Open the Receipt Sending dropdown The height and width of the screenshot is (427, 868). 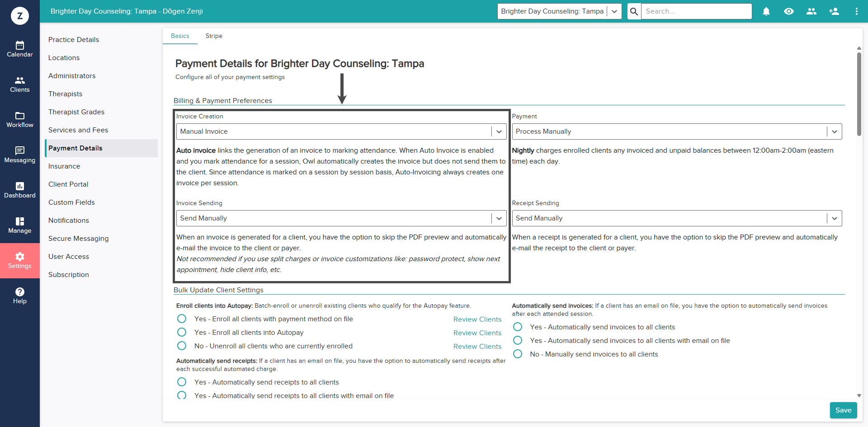(677, 218)
